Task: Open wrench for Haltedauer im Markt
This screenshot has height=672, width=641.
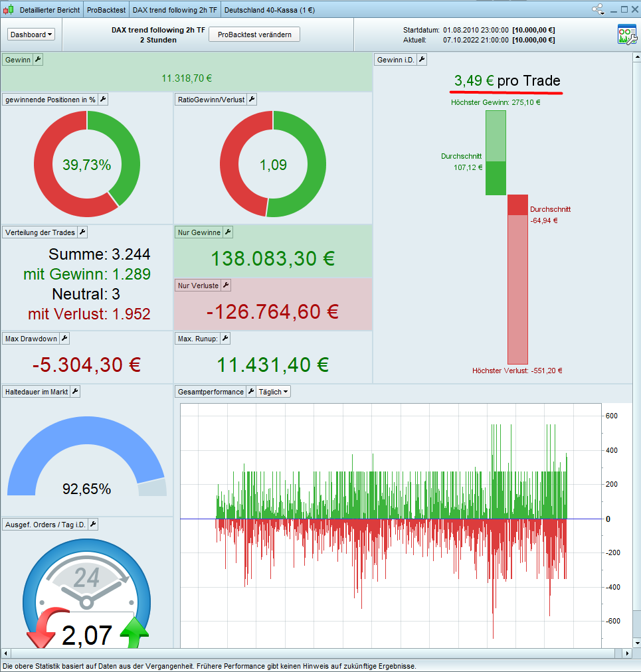Action: click(75, 392)
